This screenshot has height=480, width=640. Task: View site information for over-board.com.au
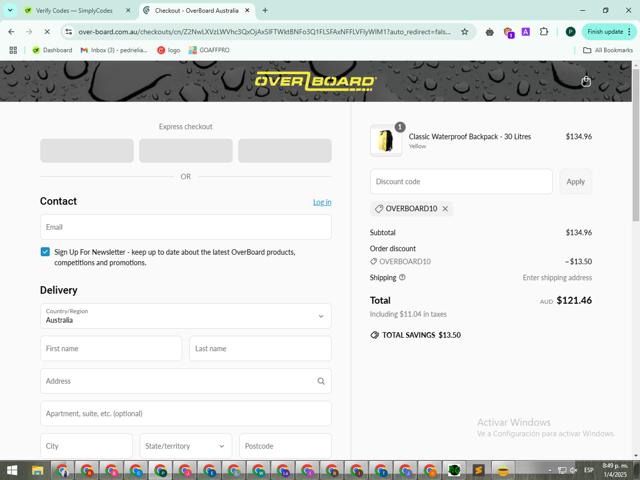pyautogui.click(x=69, y=31)
